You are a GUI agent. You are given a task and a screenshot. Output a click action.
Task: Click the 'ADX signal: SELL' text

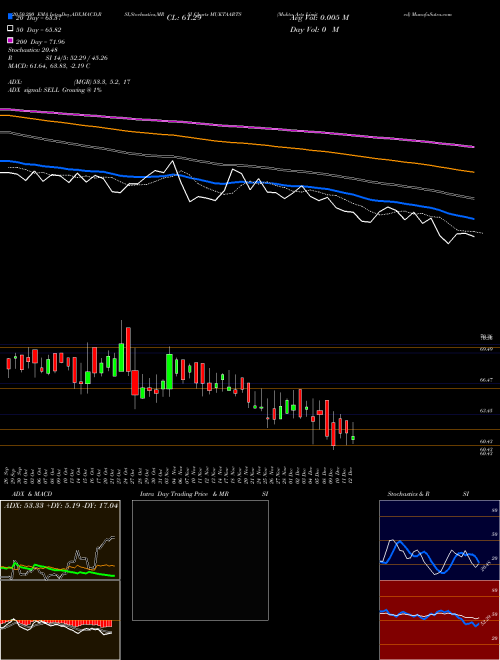(x=34, y=90)
